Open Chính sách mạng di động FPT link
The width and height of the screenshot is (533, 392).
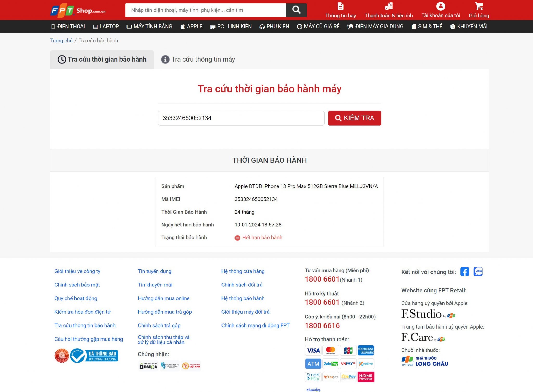pyautogui.click(x=255, y=325)
